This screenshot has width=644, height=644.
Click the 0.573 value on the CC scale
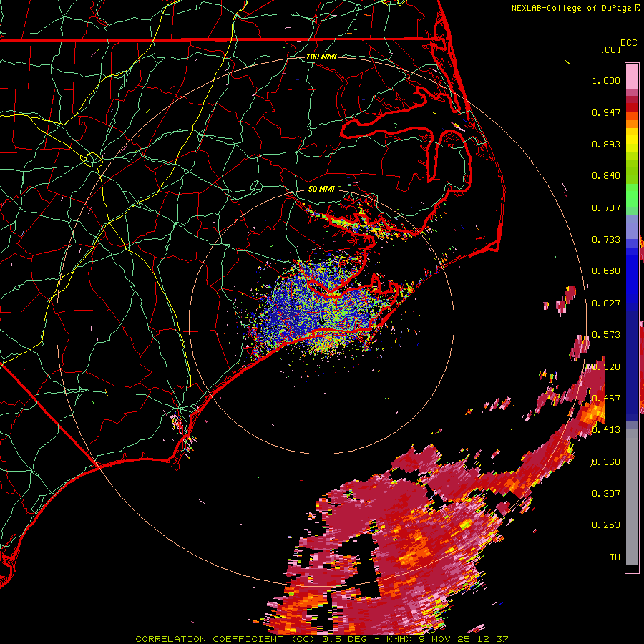606,335
